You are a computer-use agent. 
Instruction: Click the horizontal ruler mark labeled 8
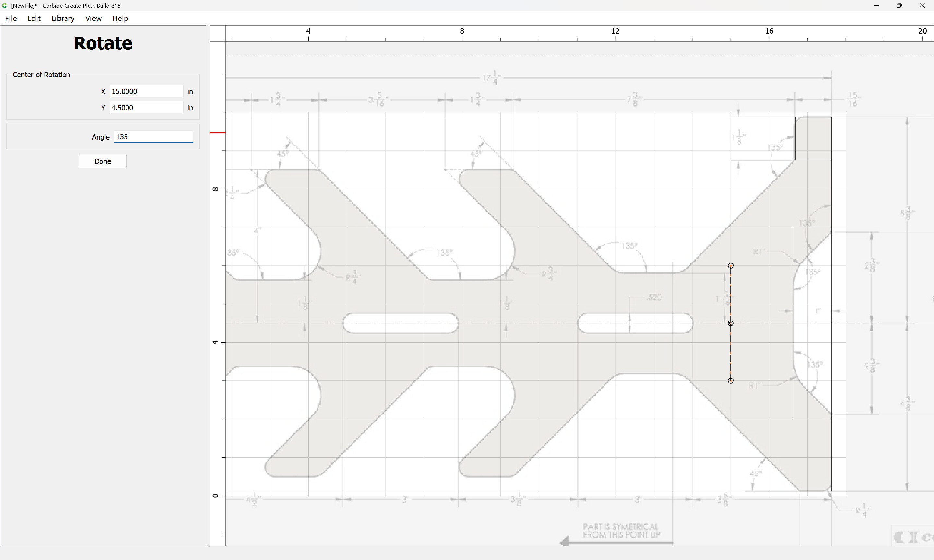(462, 31)
